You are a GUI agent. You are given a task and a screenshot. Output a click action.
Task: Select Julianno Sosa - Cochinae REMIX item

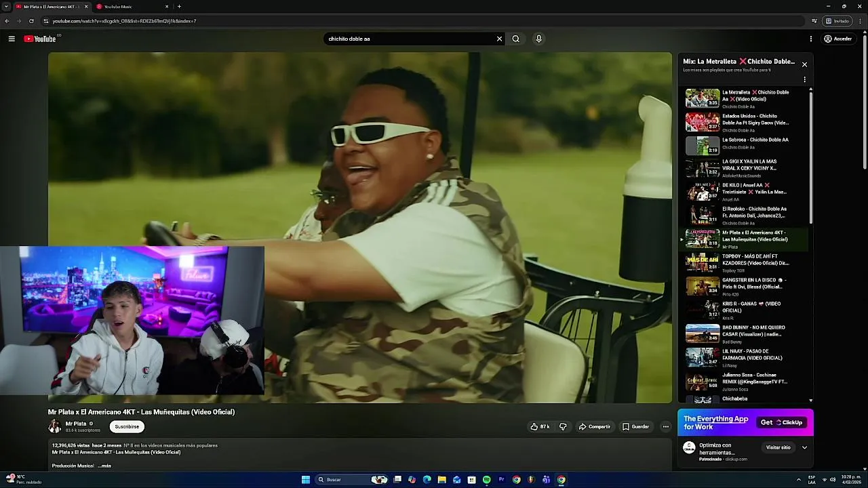click(x=746, y=382)
